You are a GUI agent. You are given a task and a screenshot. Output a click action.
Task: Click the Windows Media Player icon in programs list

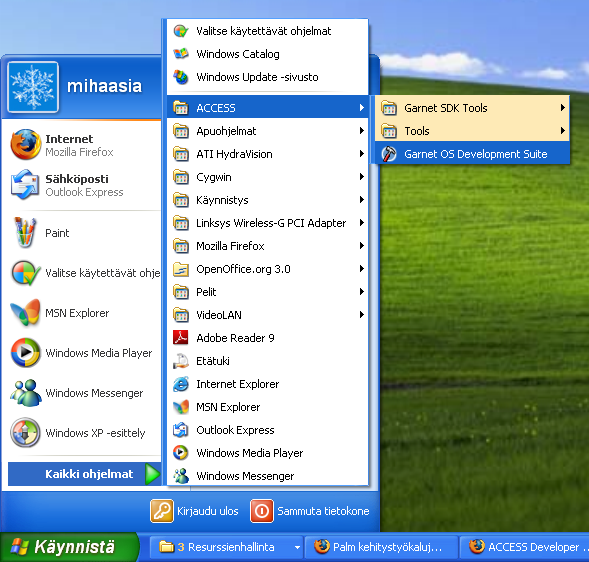point(181,453)
